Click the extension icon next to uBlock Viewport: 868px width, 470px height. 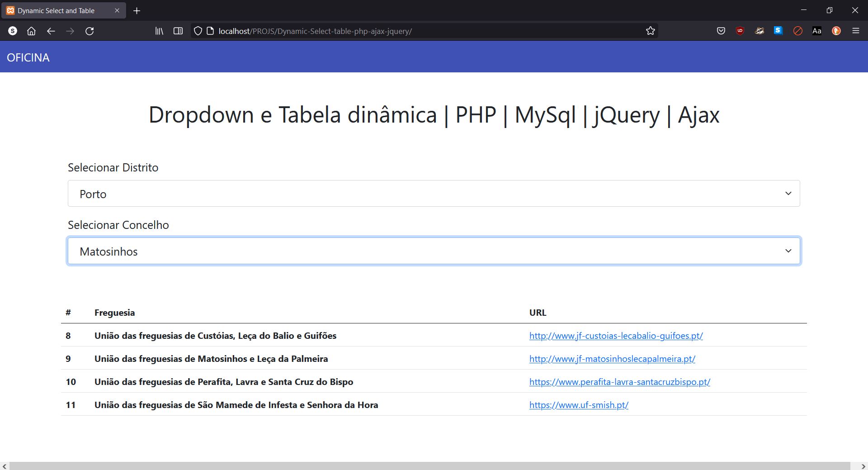(759, 31)
